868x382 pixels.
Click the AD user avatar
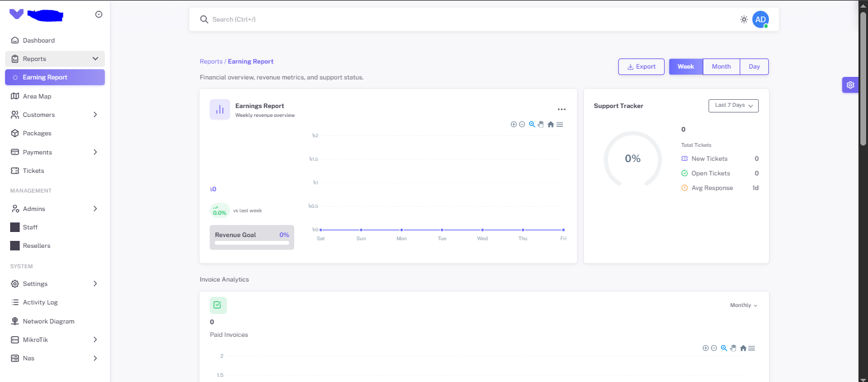(x=760, y=20)
